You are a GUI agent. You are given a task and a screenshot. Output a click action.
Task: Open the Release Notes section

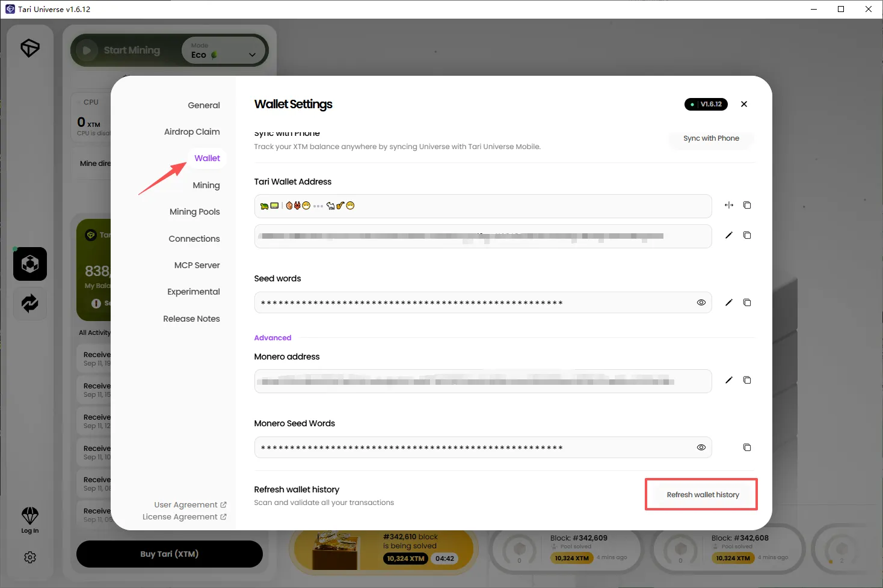coord(191,319)
